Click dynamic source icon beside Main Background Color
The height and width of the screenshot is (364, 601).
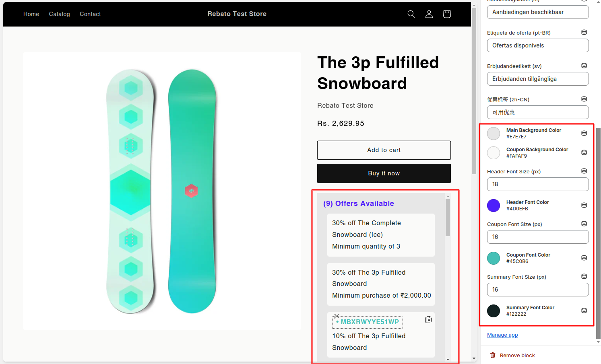pos(584,133)
